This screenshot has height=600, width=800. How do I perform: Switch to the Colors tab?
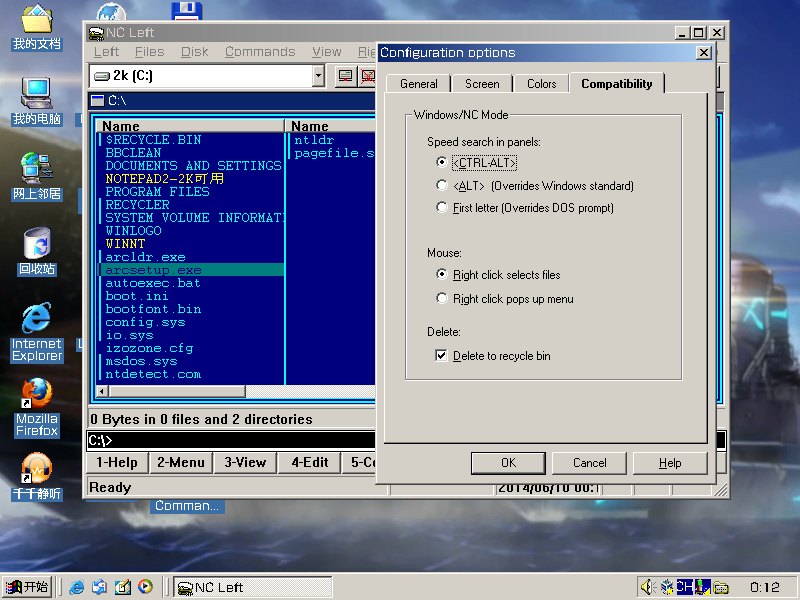point(541,84)
